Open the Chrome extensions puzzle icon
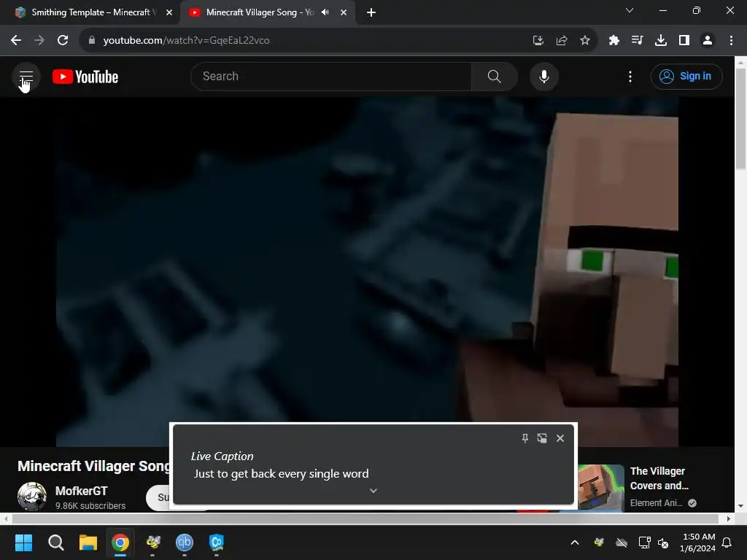This screenshot has width=747, height=560. (614, 41)
